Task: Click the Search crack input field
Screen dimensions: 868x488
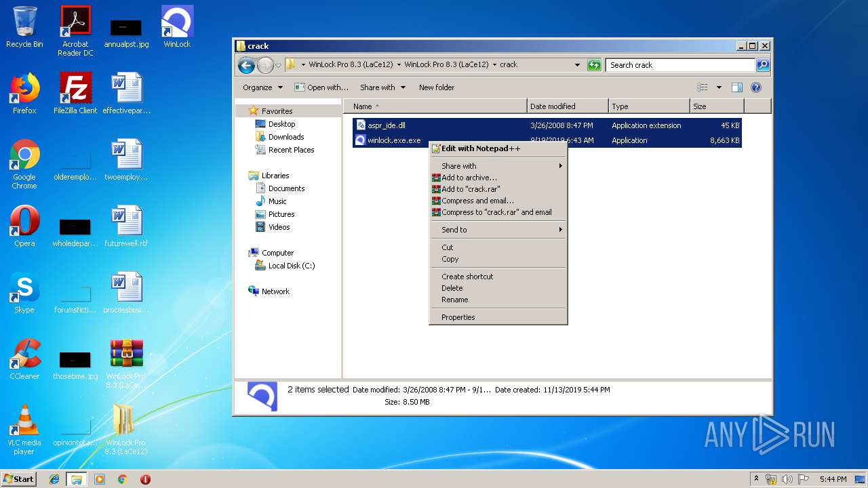Action: (680, 65)
